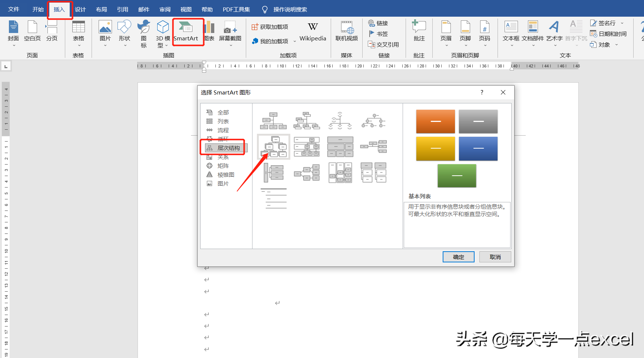Image resolution: width=644 pixels, height=358 pixels.
Task: Open the table (表格) insert button
Action: pos(78,34)
